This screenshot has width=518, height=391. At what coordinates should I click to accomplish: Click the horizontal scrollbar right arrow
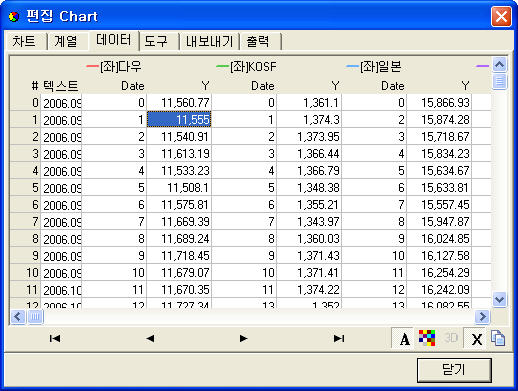tap(482, 317)
